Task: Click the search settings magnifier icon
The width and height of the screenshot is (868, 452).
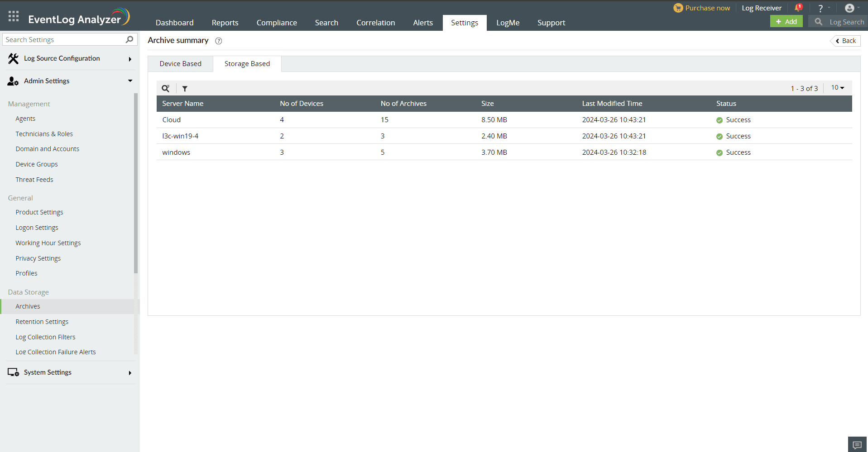Action: pos(129,39)
